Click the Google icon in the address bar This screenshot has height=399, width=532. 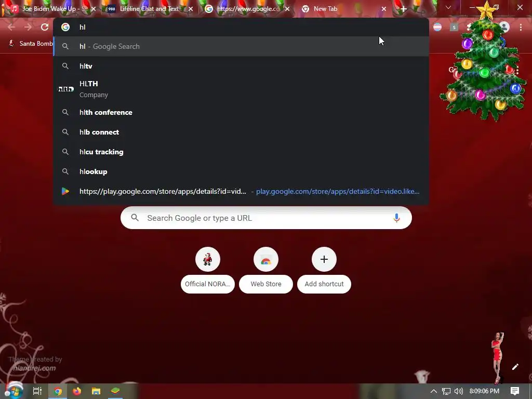65,27
